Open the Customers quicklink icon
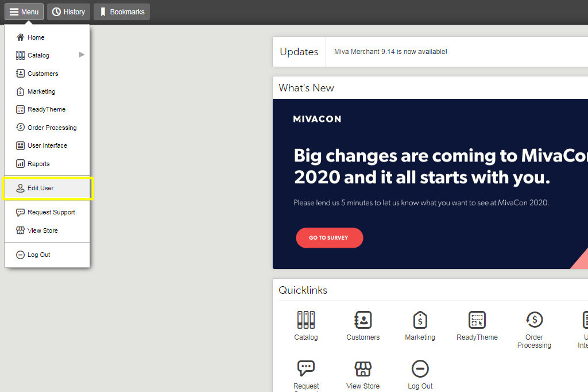Viewport: 588px width, 392px height. point(363,320)
